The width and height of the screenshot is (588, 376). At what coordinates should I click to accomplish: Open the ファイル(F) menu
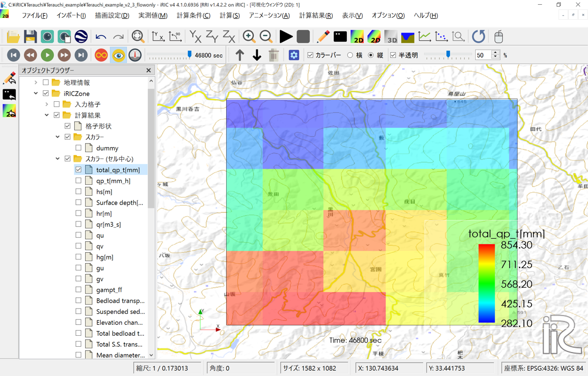pyautogui.click(x=34, y=15)
